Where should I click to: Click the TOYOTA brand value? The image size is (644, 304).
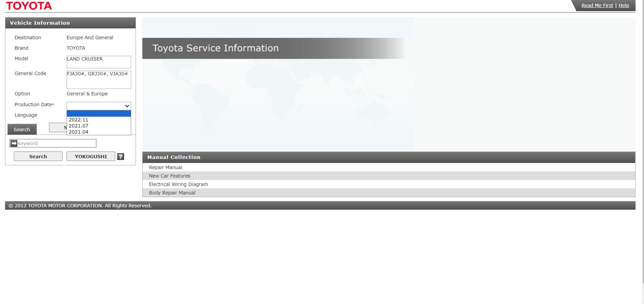pos(76,48)
